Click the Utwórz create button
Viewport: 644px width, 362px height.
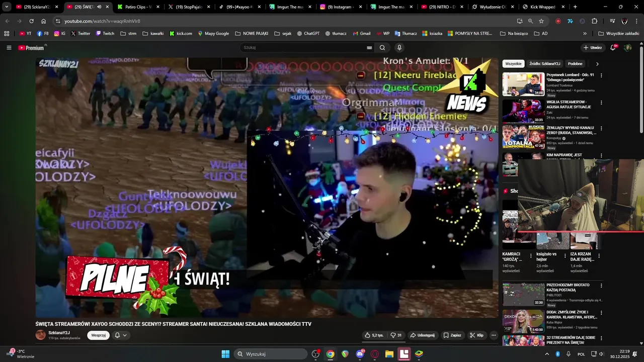pyautogui.click(x=592, y=48)
